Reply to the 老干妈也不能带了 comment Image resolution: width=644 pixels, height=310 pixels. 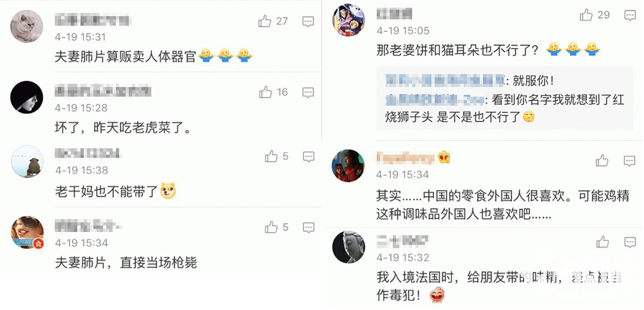coord(308,156)
